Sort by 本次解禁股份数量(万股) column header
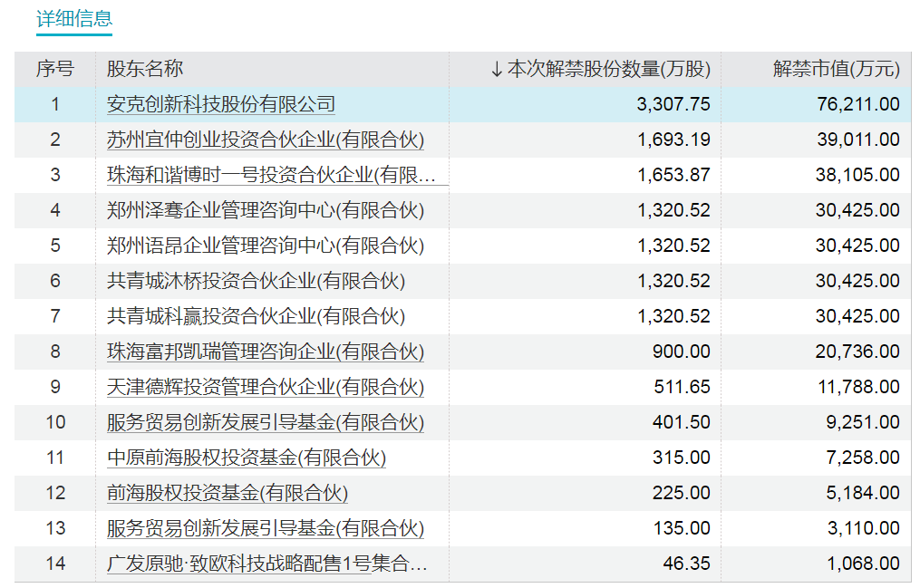Screen dimensions: 920x588 point(600,69)
